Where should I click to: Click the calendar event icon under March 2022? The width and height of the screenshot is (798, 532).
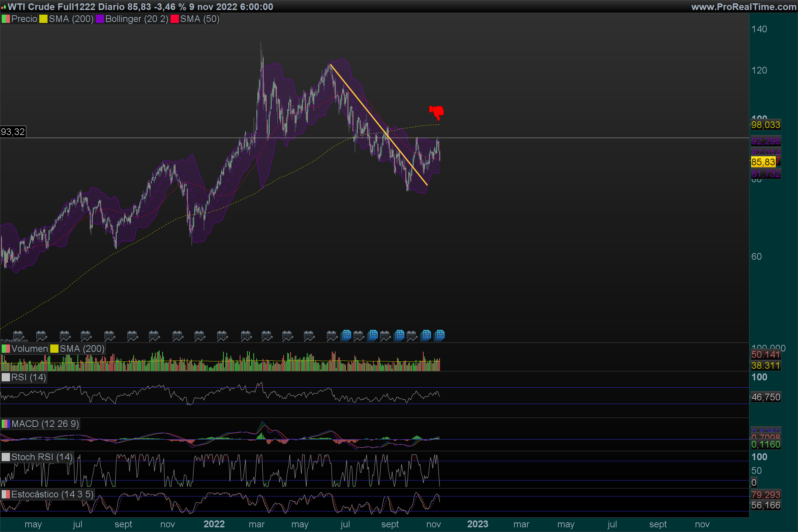267,336
